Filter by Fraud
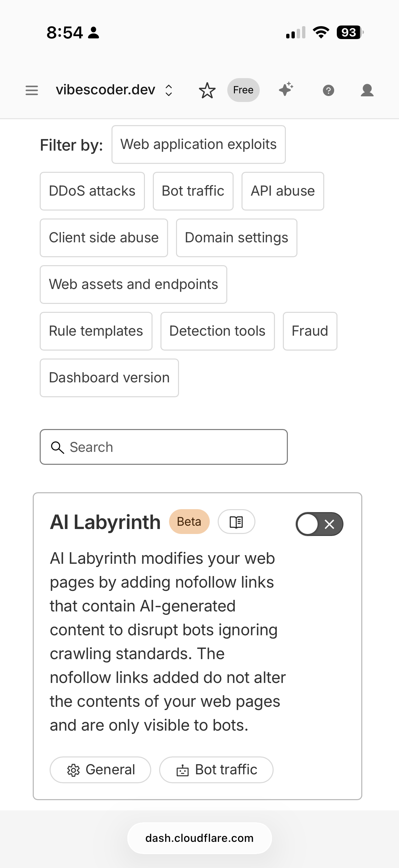Viewport: 399px width, 868px height. (x=310, y=331)
